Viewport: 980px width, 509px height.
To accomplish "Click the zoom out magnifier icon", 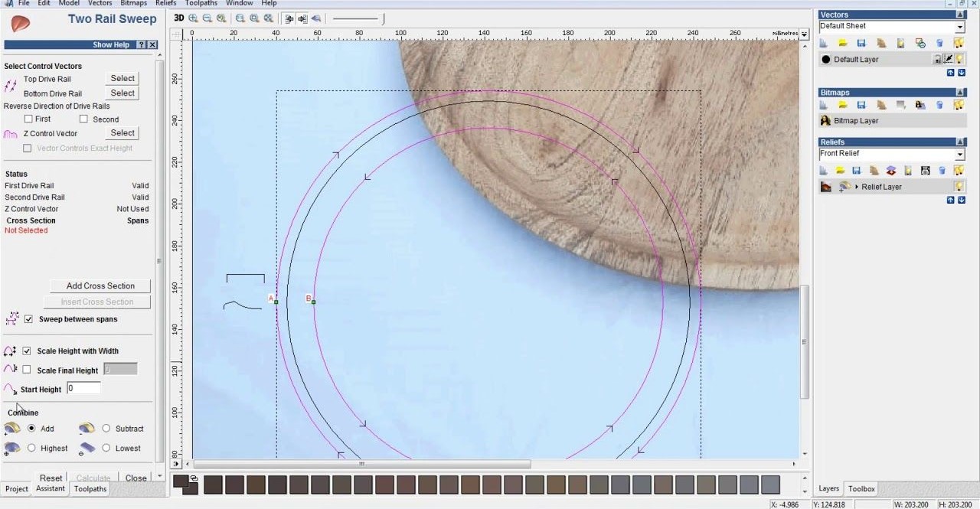I will pyautogui.click(x=207, y=18).
